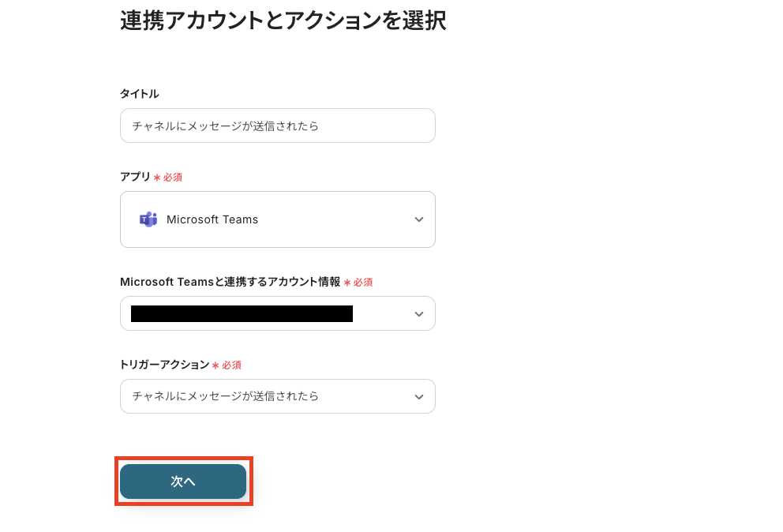Click the 次へ button
783x532 pixels.
(x=183, y=481)
